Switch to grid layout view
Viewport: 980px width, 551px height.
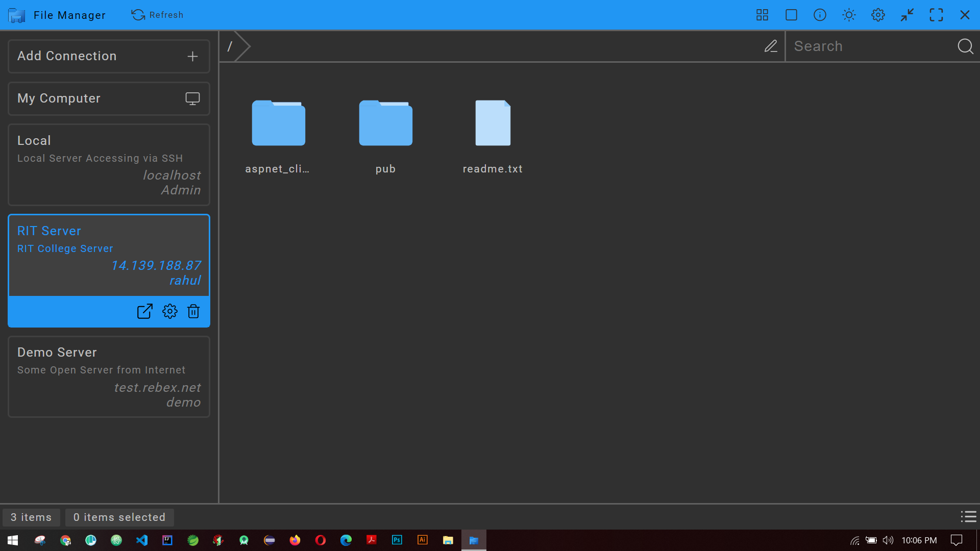(x=762, y=15)
